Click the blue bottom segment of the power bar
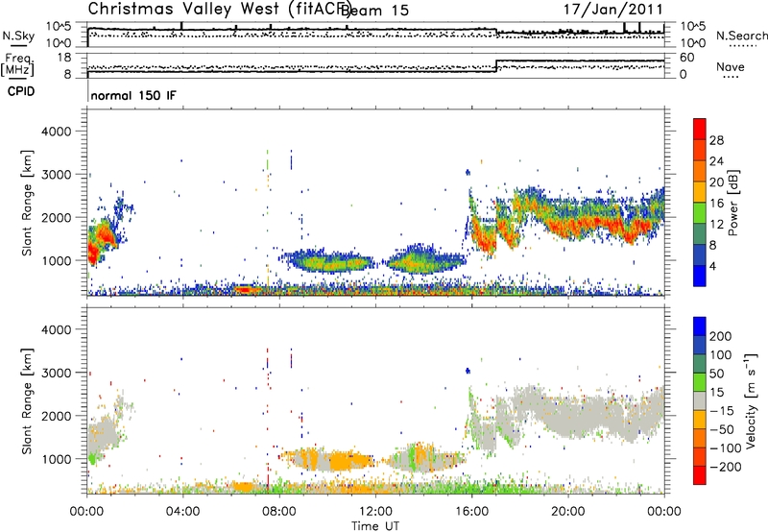 (700, 276)
